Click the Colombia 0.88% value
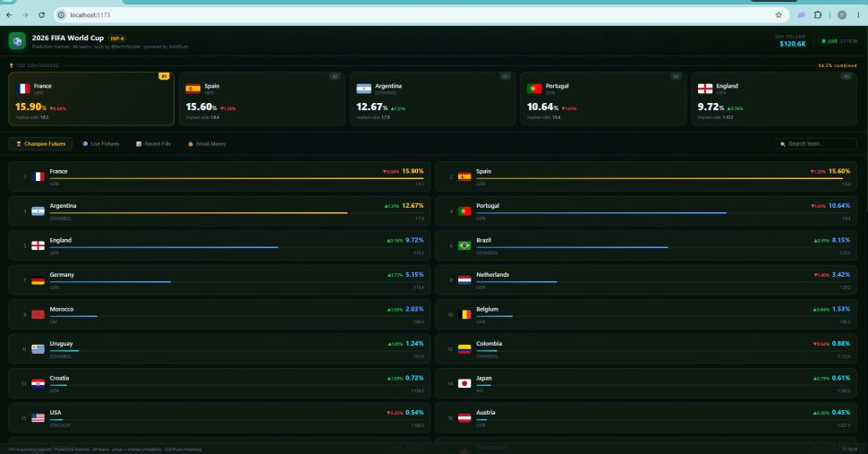 click(841, 343)
